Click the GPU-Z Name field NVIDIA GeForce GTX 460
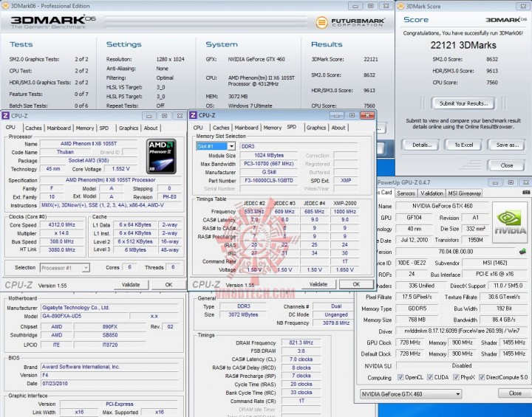Screen dimensions: 532x417 click(442, 206)
